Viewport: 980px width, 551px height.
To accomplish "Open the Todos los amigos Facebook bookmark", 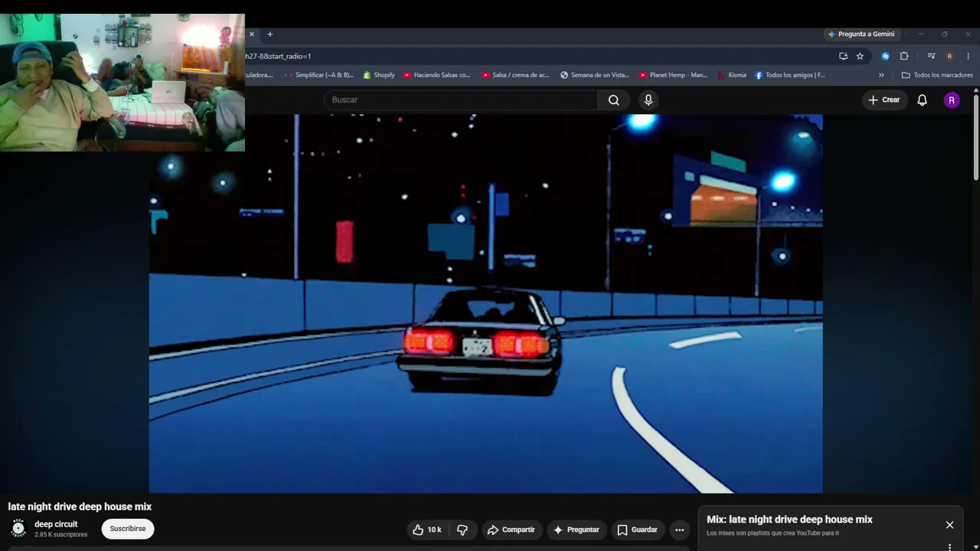I will pos(790,75).
